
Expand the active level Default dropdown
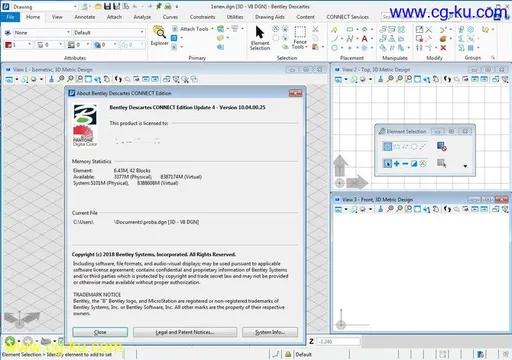[x=109, y=33]
